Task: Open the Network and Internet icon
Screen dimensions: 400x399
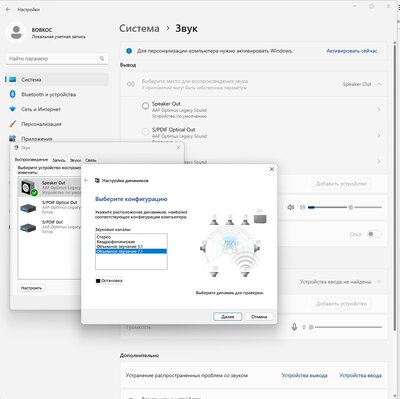Action: [x=13, y=109]
